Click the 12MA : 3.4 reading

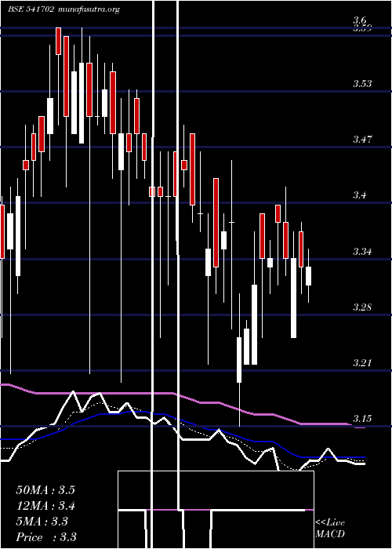coord(45,506)
